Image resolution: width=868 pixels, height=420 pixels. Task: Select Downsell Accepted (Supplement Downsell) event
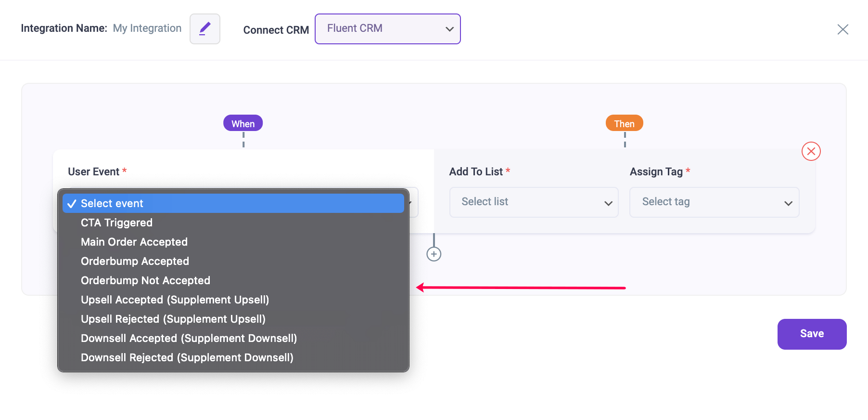(188, 338)
